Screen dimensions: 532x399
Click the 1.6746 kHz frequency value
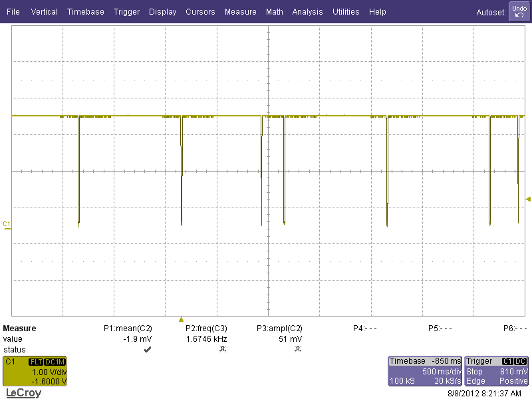pos(207,339)
